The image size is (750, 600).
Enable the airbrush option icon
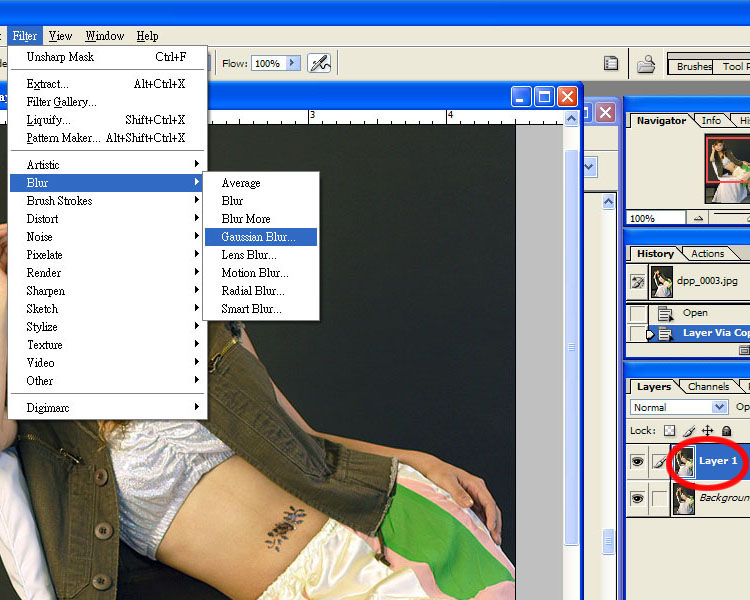click(x=320, y=63)
